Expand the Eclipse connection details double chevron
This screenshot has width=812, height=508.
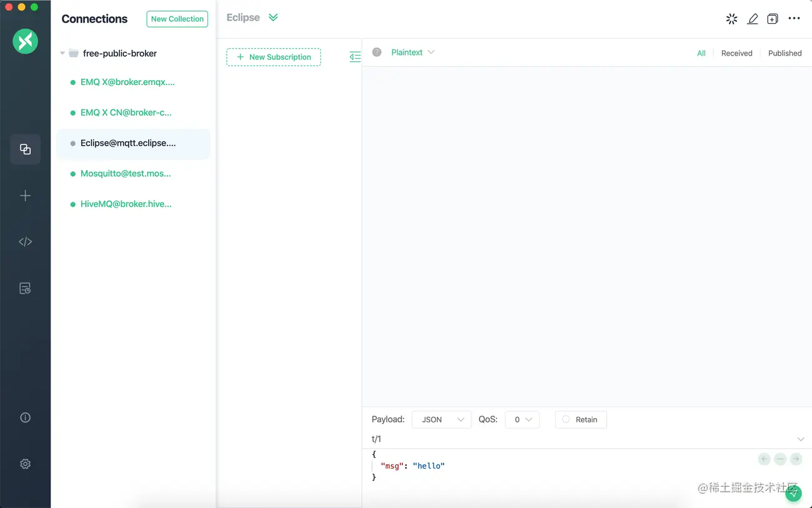273,17
